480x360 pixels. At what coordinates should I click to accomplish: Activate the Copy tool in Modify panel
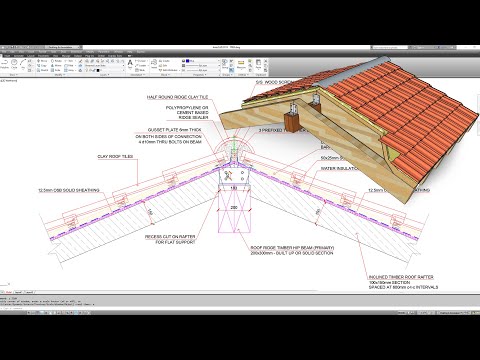pyautogui.click(x=42, y=66)
